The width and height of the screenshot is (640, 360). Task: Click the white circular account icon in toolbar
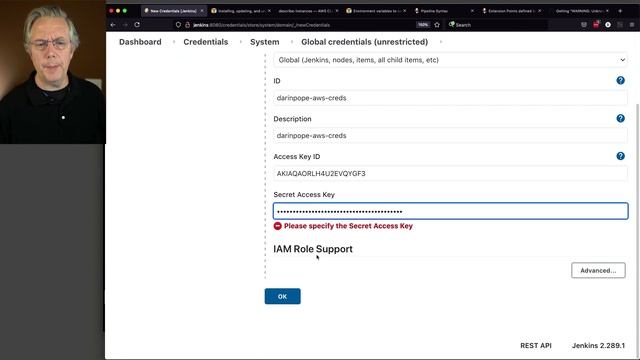coord(608,25)
